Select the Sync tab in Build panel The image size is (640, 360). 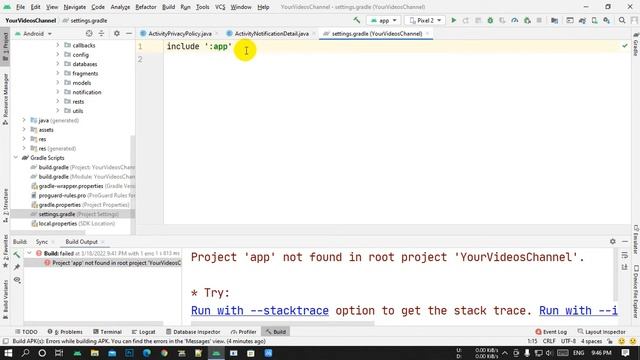click(42, 242)
